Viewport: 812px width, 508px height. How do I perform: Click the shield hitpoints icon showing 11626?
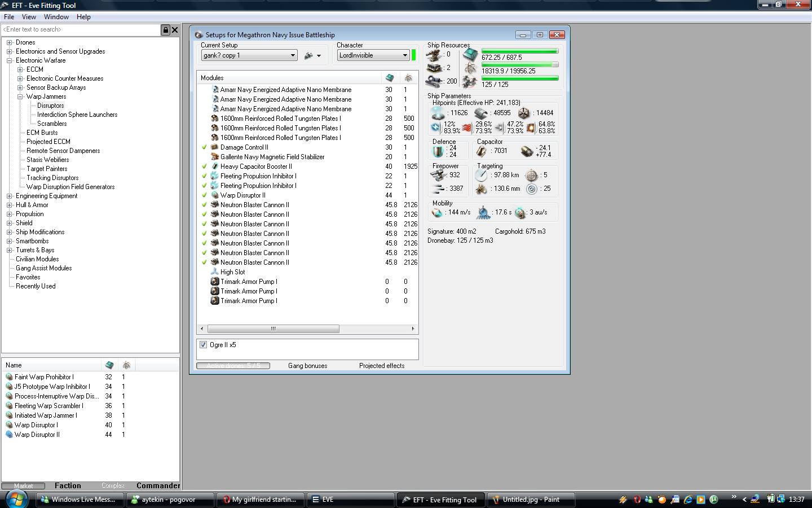437,113
